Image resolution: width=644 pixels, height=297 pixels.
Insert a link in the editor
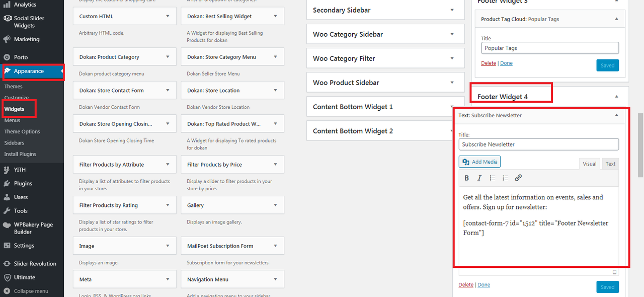pyautogui.click(x=518, y=178)
